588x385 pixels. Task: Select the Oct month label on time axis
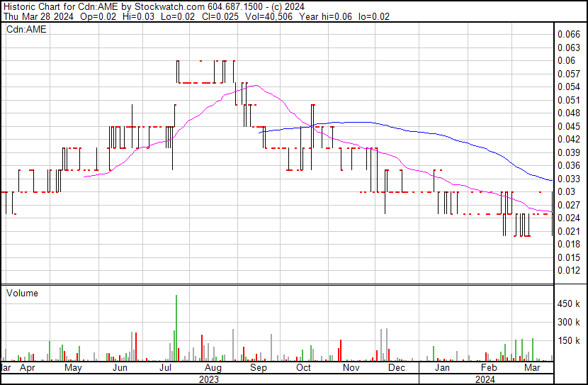point(304,368)
